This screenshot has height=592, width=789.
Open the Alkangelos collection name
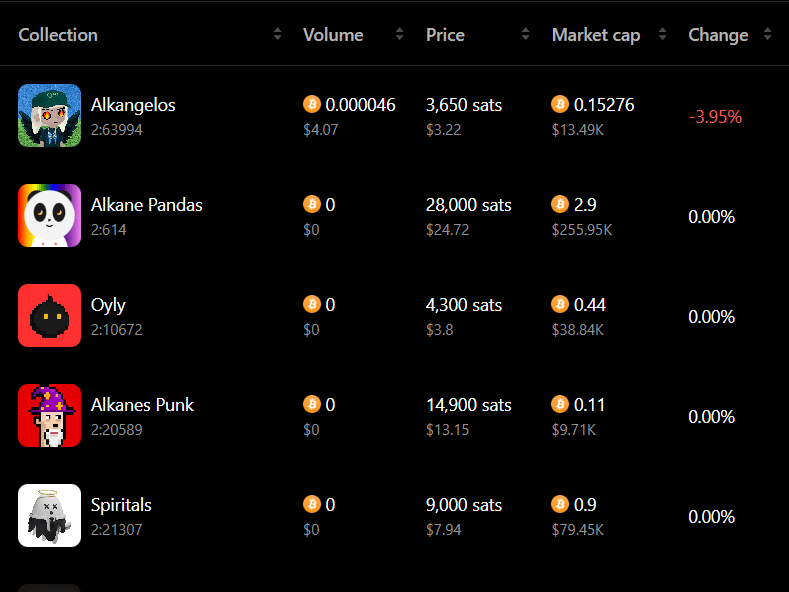click(x=133, y=105)
